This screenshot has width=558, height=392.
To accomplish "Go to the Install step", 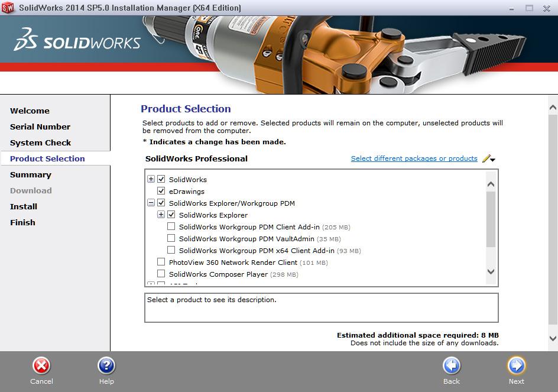I will tap(24, 206).
